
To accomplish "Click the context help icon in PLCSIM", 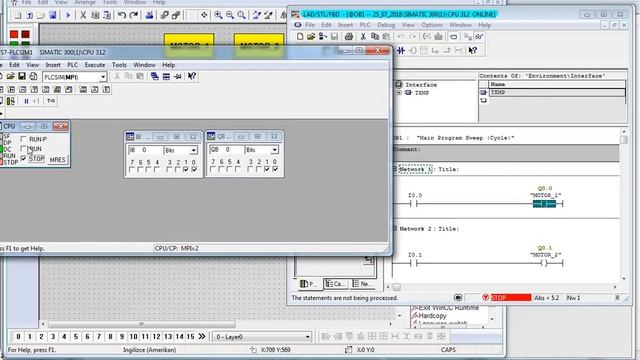I will 192,76.
